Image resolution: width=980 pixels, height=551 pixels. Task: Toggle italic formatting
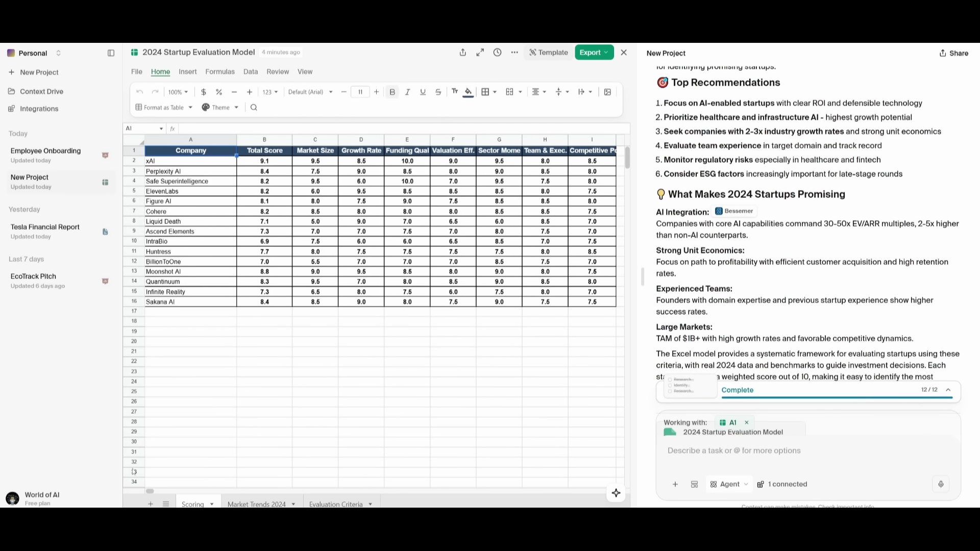tap(407, 92)
